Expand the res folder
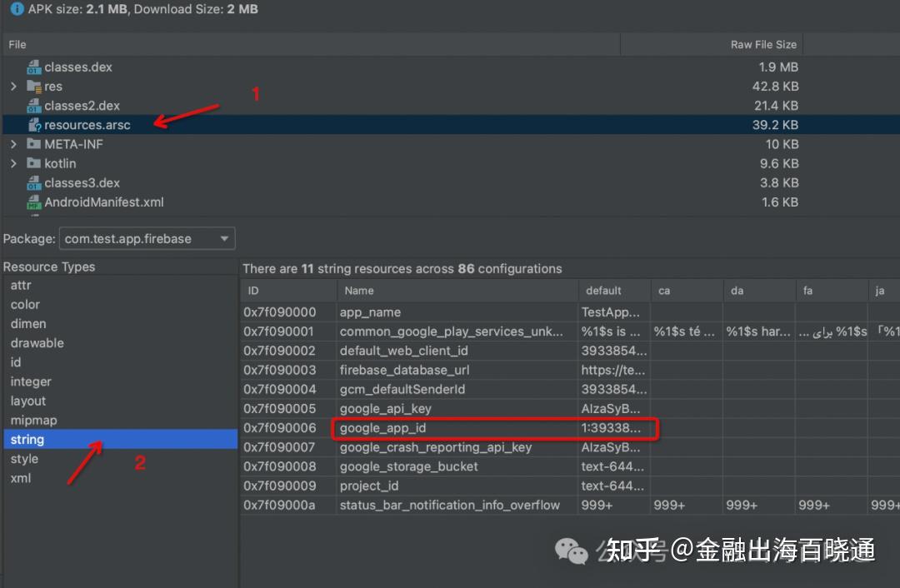The width and height of the screenshot is (900, 588). 12,86
